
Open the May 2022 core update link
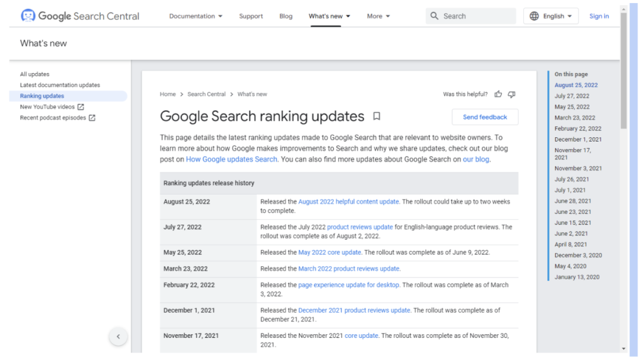[330, 252]
